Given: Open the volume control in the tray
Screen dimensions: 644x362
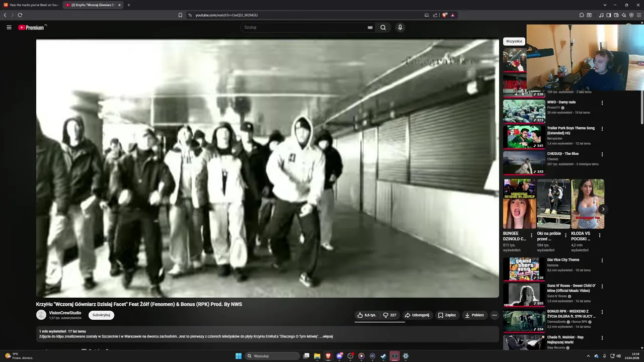Looking at the screenshot, I should [618, 356].
